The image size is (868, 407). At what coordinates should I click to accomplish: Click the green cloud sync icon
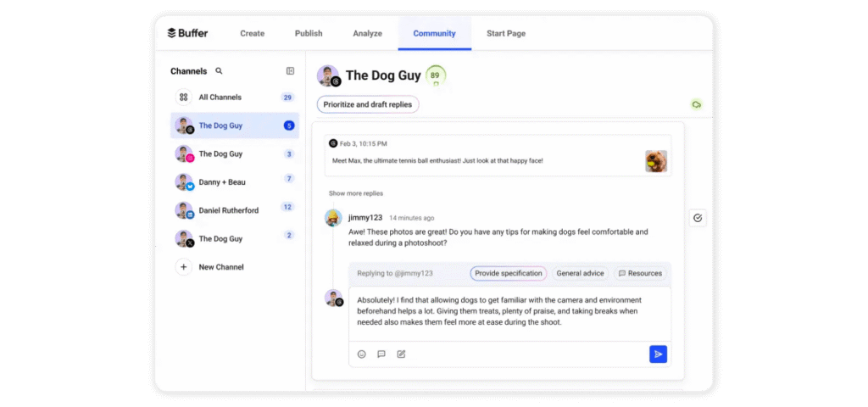[697, 104]
